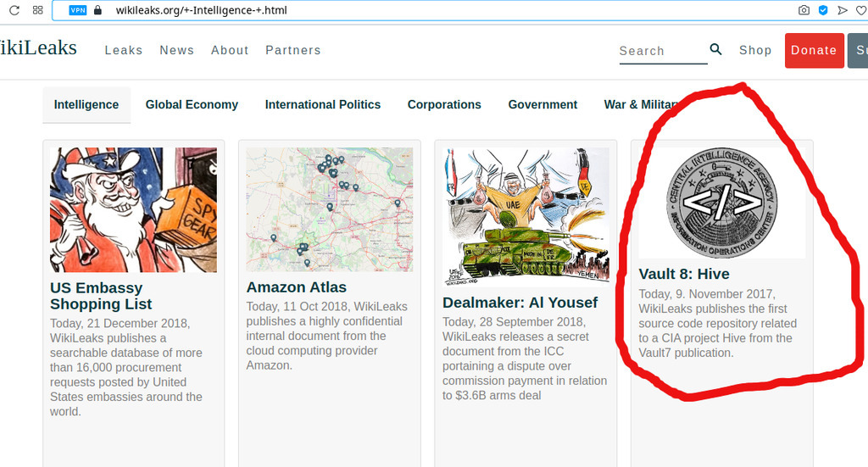View site security padlock info
The image size is (868, 467).
[x=97, y=10]
